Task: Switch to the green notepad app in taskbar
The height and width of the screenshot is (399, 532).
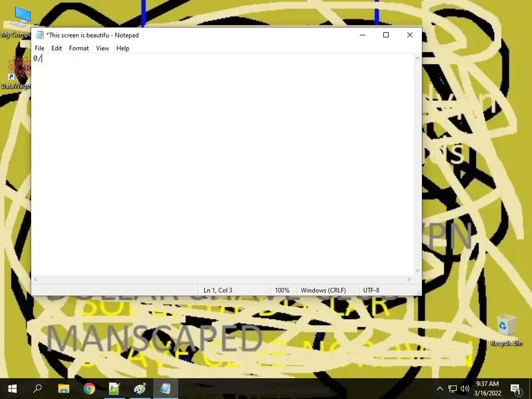Action: (114, 389)
